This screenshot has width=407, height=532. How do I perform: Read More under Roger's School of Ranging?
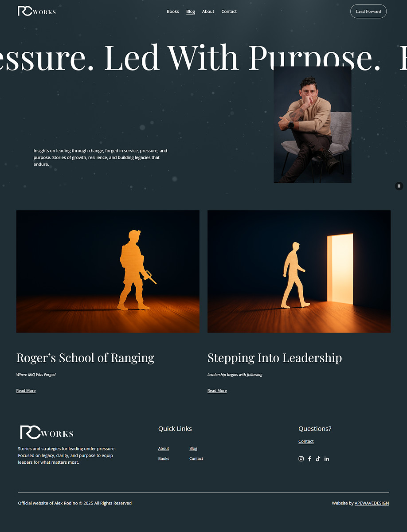26,391
